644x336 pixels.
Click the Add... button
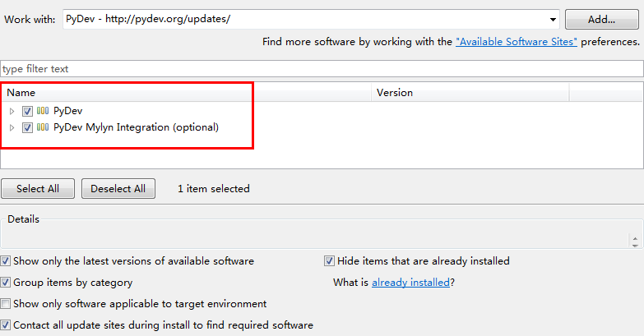pyautogui.click(x=602, y=19)
